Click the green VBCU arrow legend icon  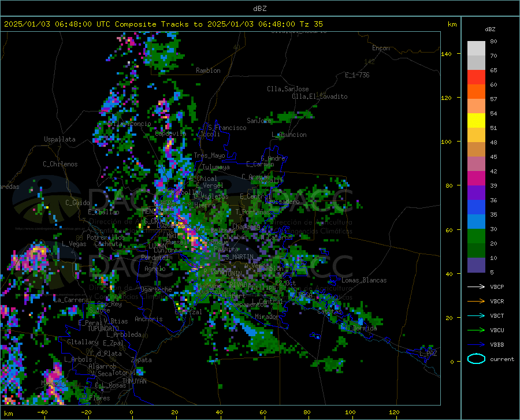coord(476,330)
